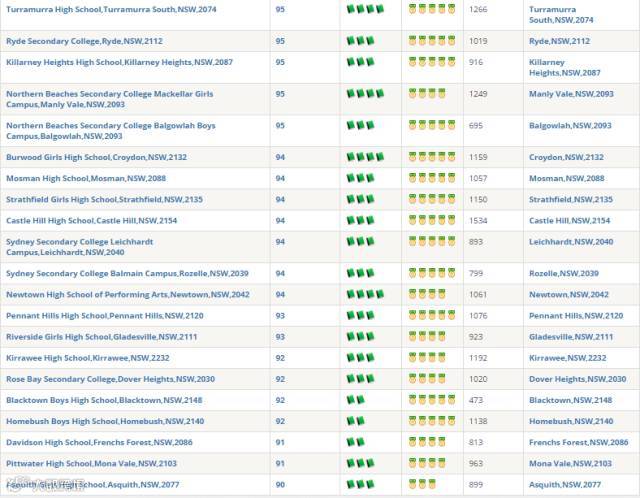Click Balgowlah,NSW,2093 suburb link
Screen dimensions: 640x498
(x=570, y=126)
